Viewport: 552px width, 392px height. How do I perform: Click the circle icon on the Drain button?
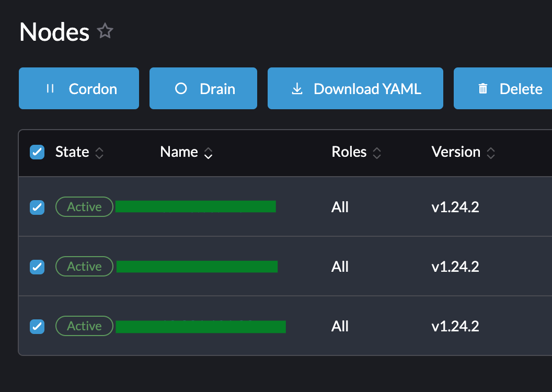(x=181, y=88)
